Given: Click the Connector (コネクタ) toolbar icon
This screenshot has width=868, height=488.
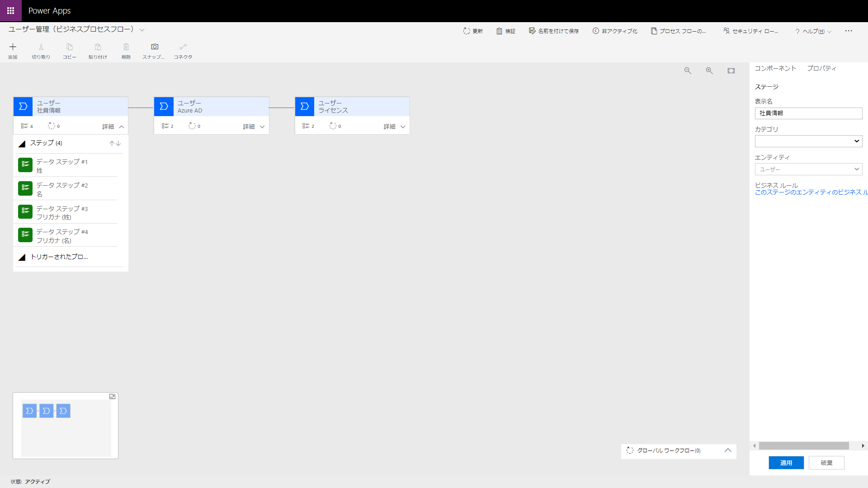Looking at the screenshot, I should (183, 47).
